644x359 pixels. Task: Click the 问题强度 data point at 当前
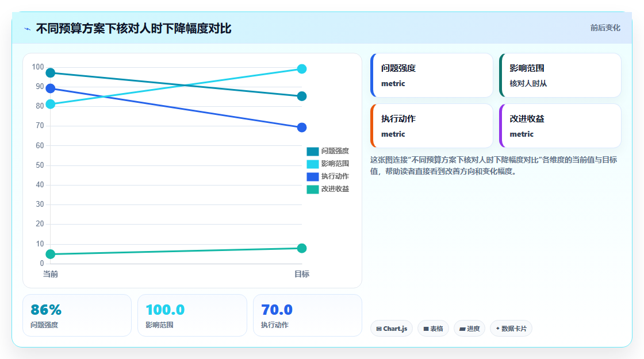point(51,73)
